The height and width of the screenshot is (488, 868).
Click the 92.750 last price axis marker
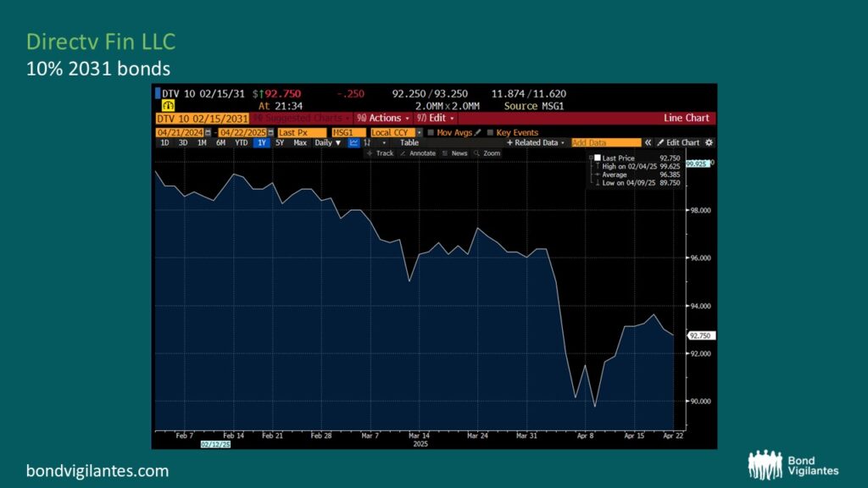[701, 335]
